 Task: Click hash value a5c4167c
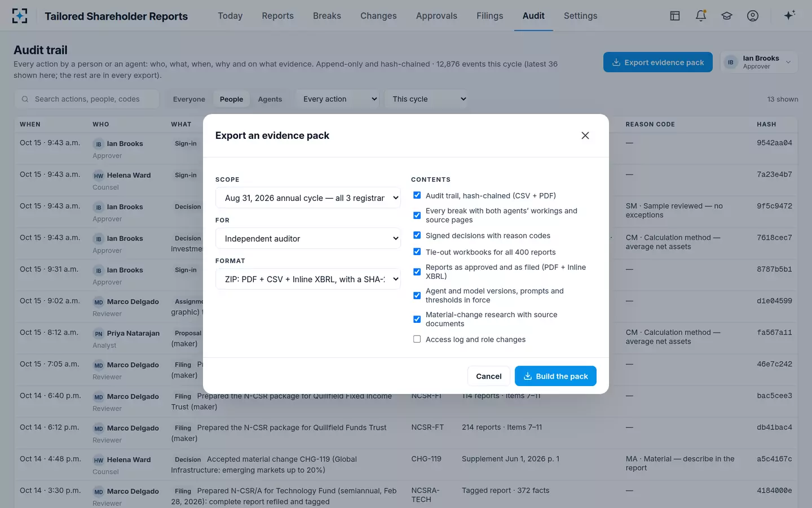[774, 459]
